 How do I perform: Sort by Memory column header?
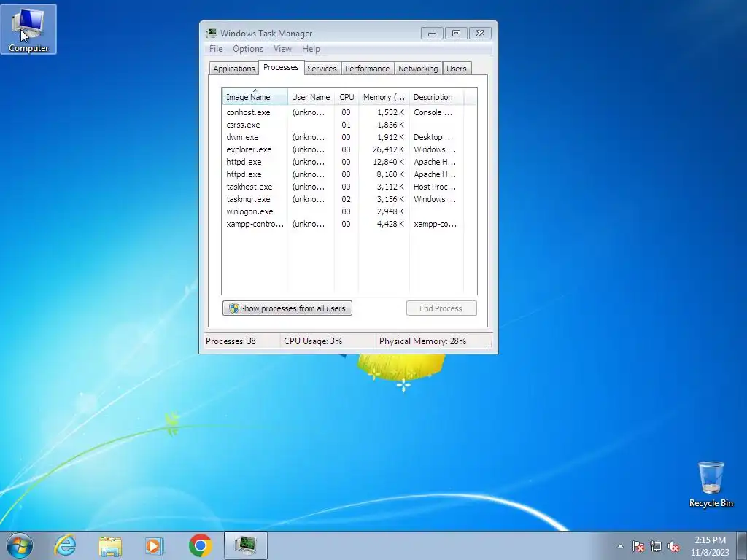(x=384, y=97)
